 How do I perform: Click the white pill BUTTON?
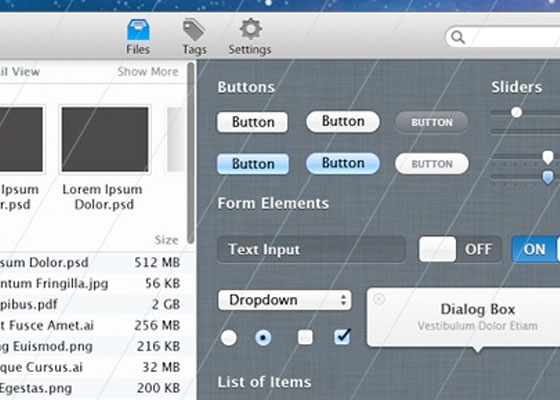(x=432, y=164)
